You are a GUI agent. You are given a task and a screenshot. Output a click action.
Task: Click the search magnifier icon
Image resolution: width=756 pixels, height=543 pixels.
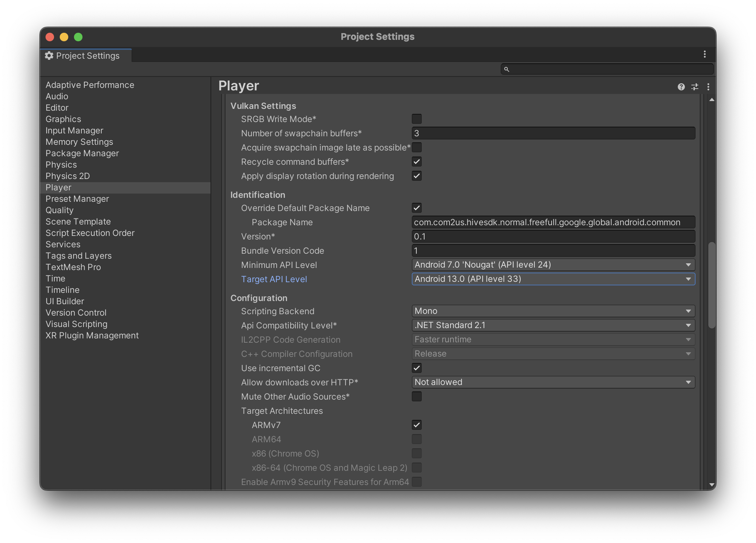coord(507,69)
